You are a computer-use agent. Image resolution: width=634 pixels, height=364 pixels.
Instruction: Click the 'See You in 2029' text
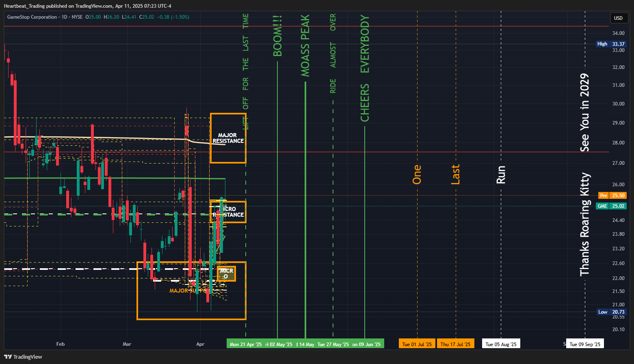coord(585,112)
